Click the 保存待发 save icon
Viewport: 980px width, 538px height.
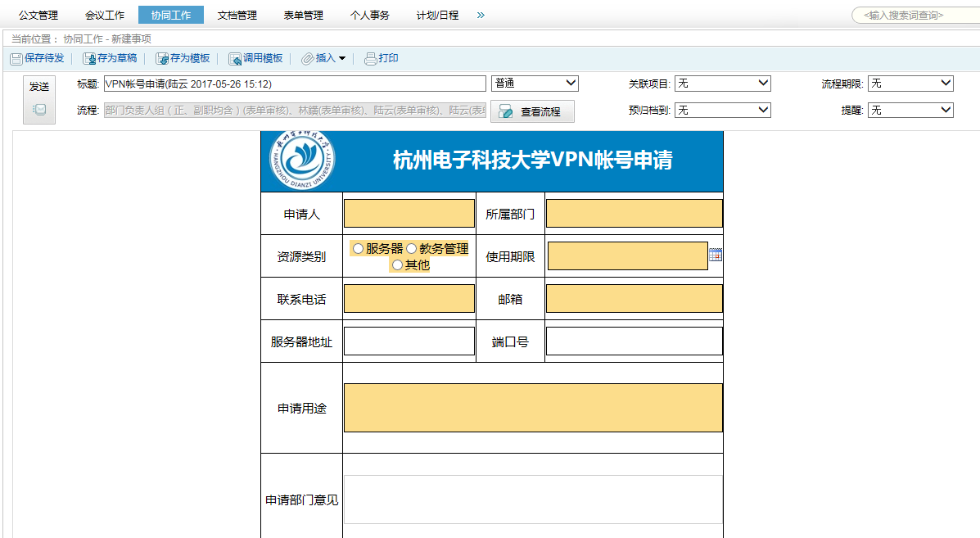(x=16, y=59)
